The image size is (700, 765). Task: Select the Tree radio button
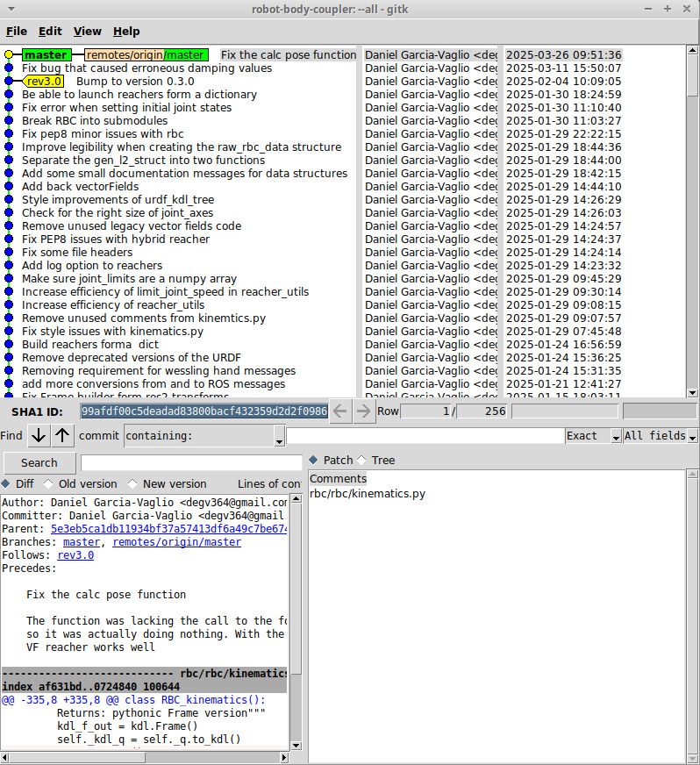[x=361, y=460]
